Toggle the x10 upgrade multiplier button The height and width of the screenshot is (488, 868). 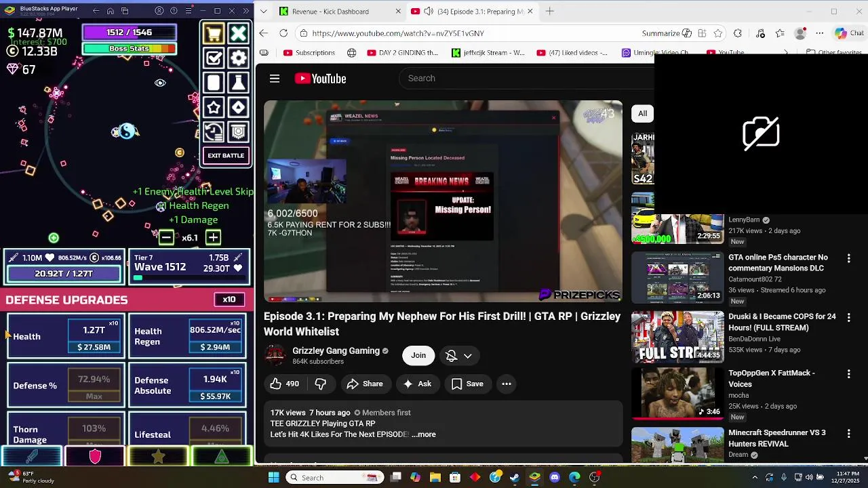click(229, 300)
